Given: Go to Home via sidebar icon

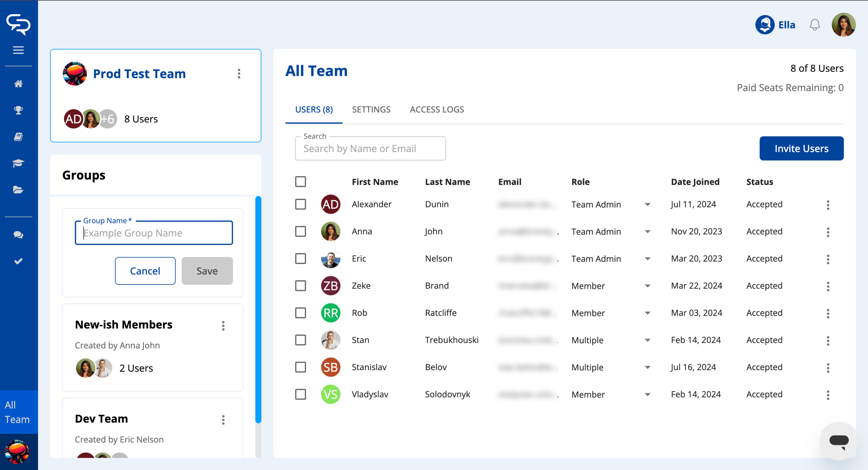Looking at the screenshot, I should click(18, 84).
